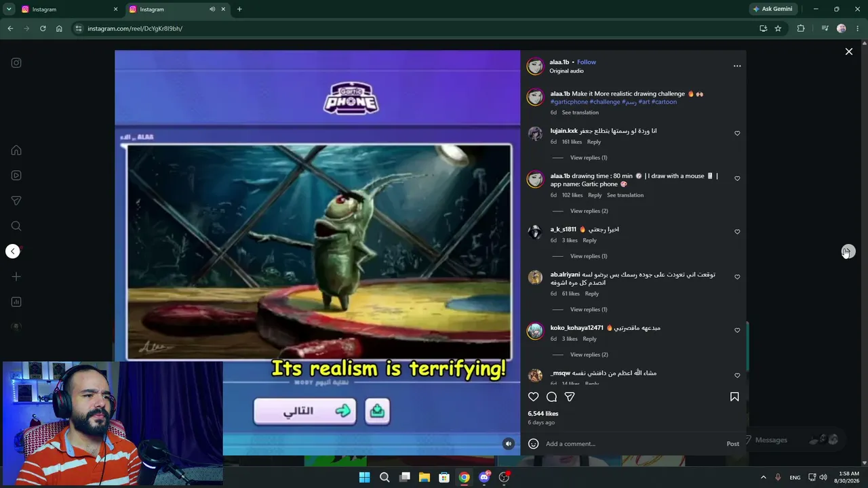This screenshot has width=868, height=488.
Task: Open direct messages paper-plane icon in sidebar
Action: tap(16, 201)
